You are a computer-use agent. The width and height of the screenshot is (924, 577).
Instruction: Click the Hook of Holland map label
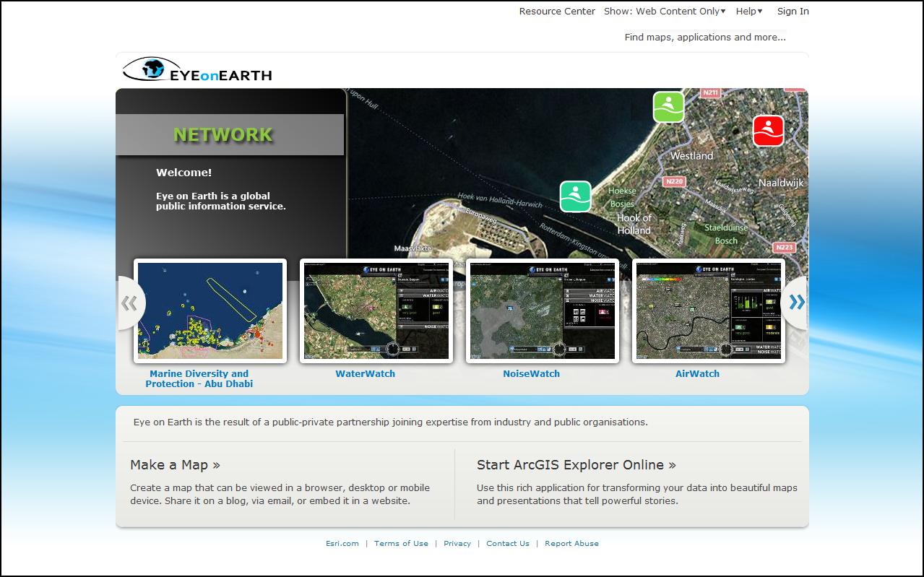[634, 224]
